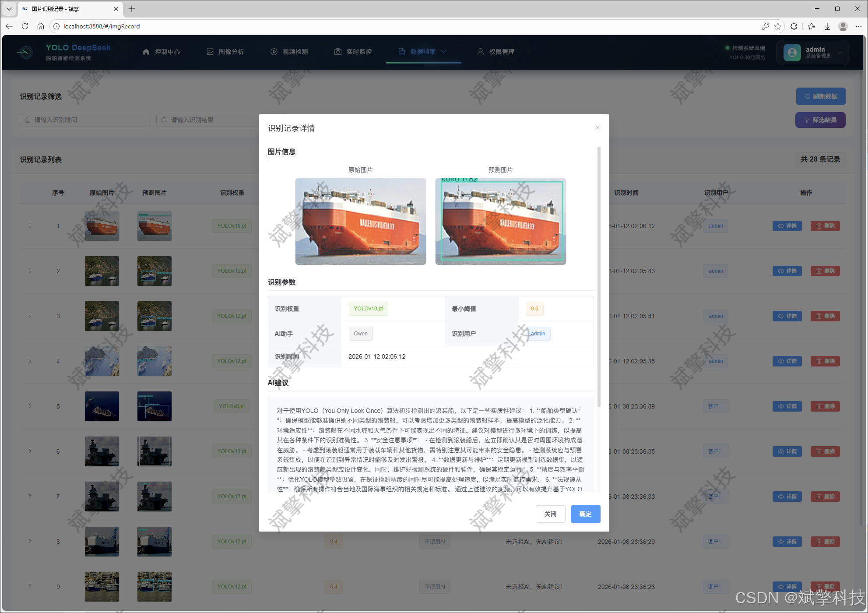This screenshot has height=613, width=868.
Task: Expand row 5 in record list
Action: (x=30, y=406)
